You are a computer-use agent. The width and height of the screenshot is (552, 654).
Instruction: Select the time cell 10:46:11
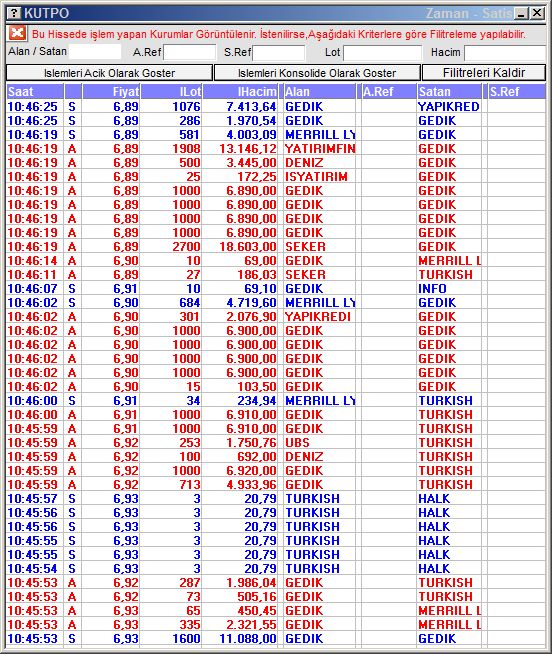35,274
